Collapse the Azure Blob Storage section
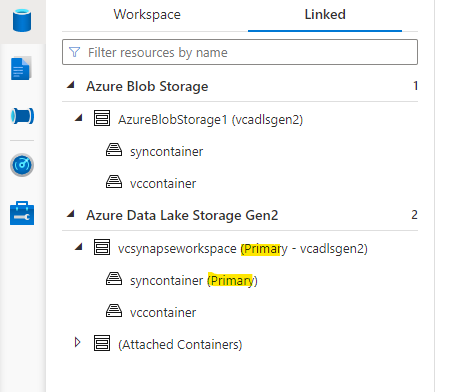The height and width of the screenshot is (392, 453). 71,85
